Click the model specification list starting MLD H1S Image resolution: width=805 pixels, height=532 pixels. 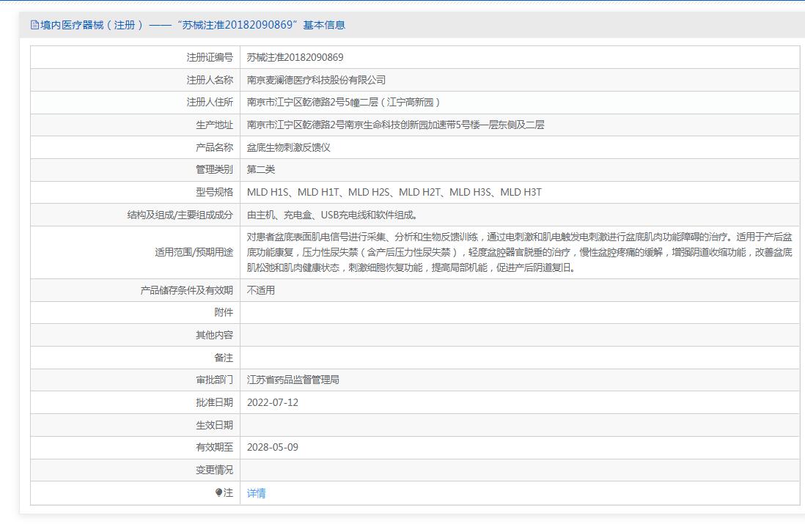pos(394,192)
